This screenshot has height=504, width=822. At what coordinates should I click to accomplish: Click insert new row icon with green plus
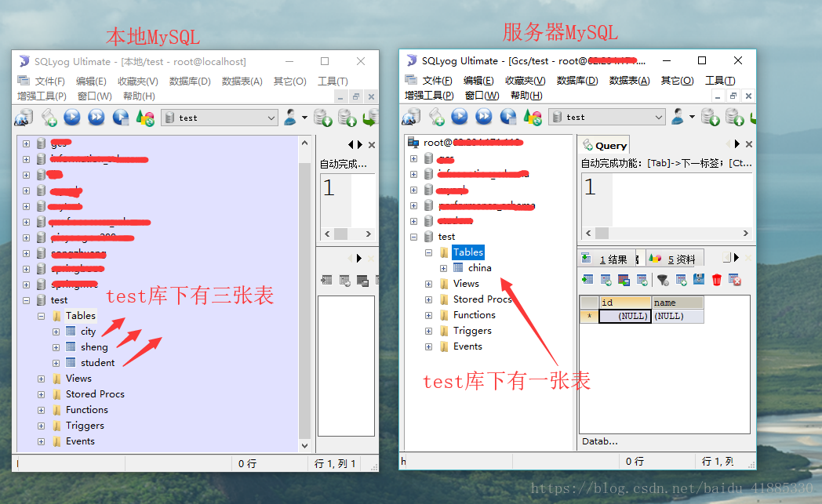(681, 280)
